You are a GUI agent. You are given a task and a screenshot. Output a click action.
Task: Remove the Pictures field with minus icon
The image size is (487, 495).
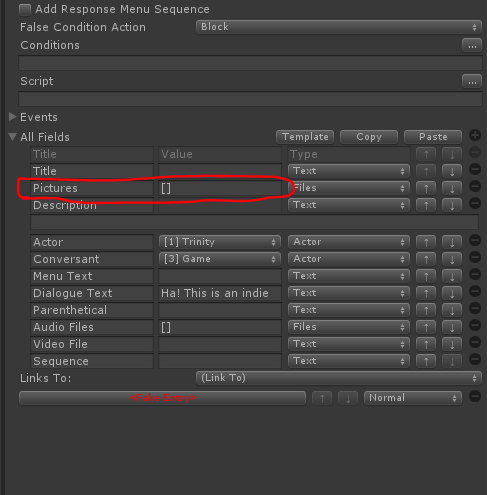(475, 186)
